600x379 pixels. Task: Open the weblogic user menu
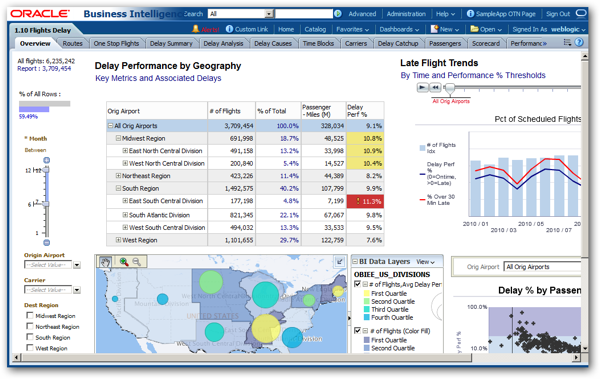[568, 29]
